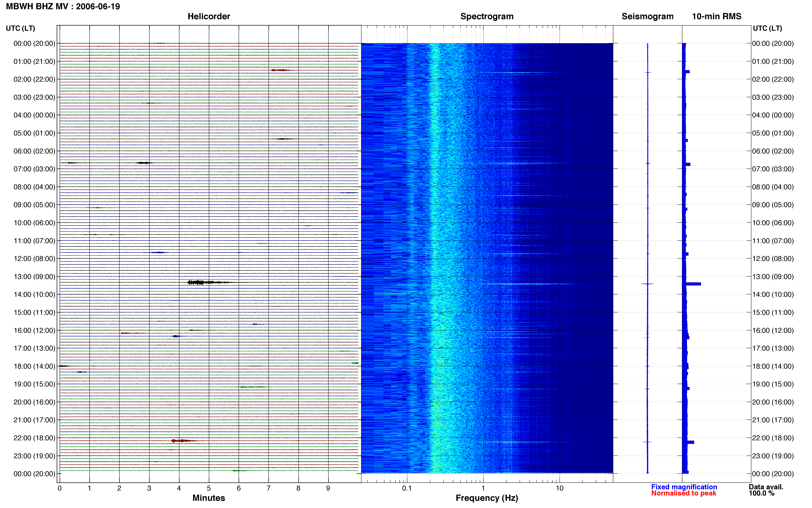Click the 'Data avail.' label
The width and height of the screenshot is (812, 508).
tap(766, 487)
